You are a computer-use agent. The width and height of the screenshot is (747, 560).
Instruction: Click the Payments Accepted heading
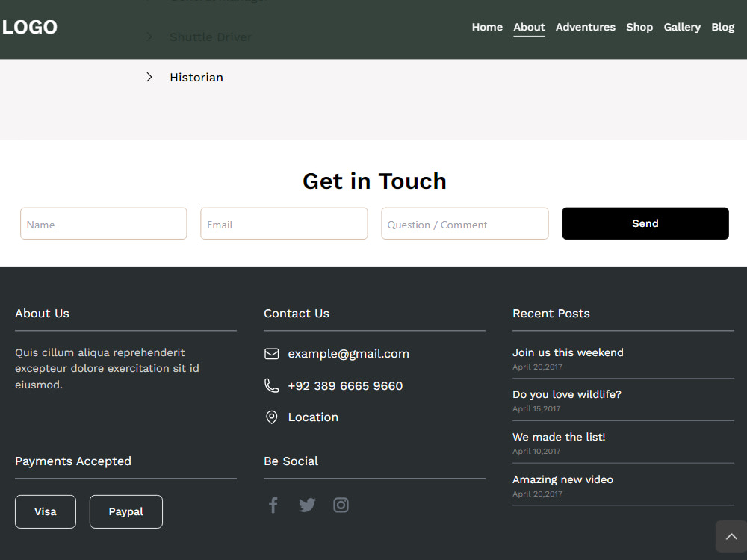[73, 461]
